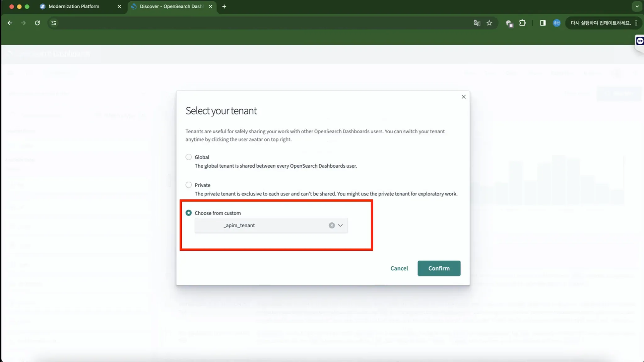Toggle the browser side panel
644x362 pixels.
tap(543, 23)
